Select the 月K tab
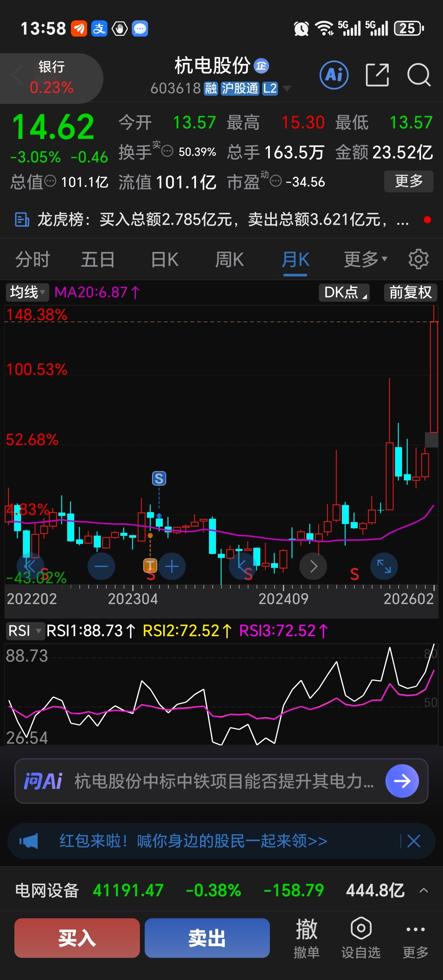The image size is (443, 980). coord(296,259)
